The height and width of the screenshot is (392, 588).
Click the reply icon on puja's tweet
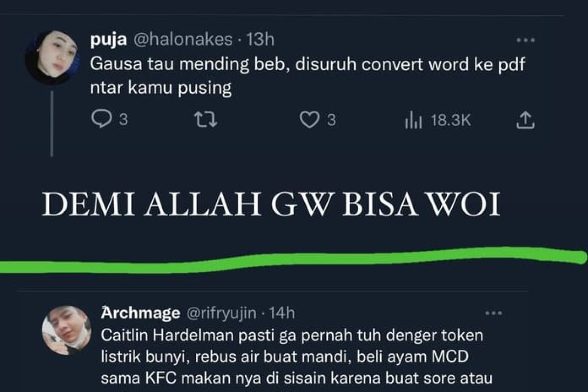[x=101, y=120]
